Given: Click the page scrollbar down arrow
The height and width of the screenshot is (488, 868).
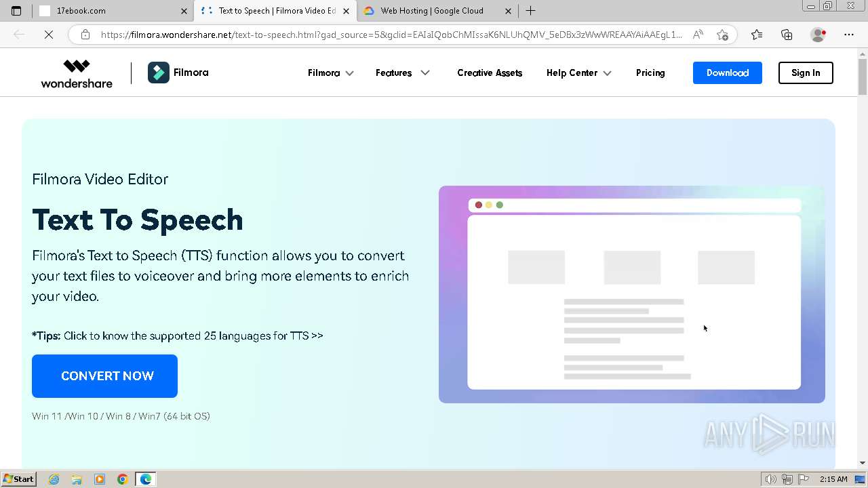Looking at the screenshot, I should point(863,463).
